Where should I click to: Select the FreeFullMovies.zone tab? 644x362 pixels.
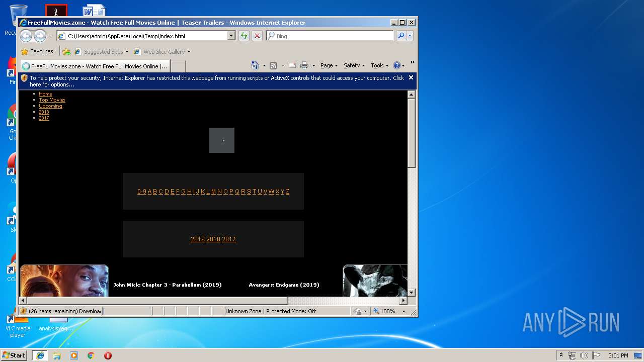[95, 66]
